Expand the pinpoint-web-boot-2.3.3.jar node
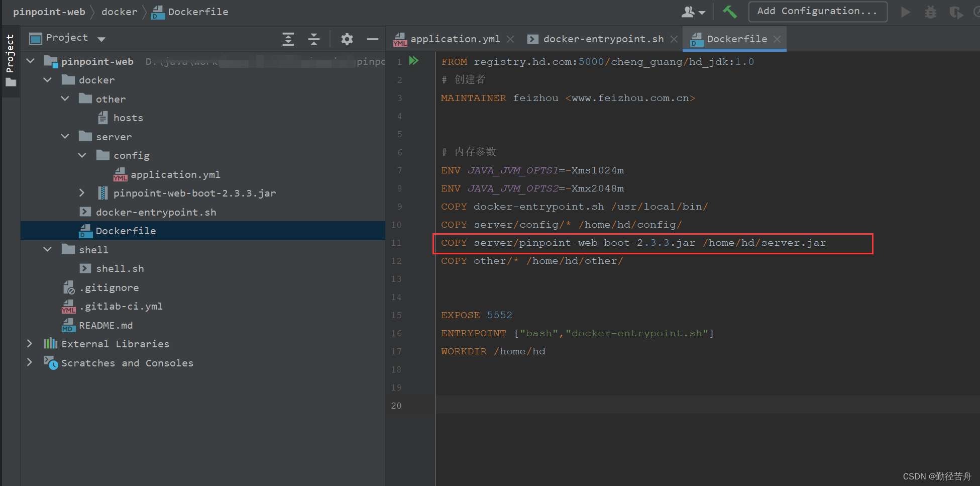Screen dimensions: 980x486 tap(82, 193)
